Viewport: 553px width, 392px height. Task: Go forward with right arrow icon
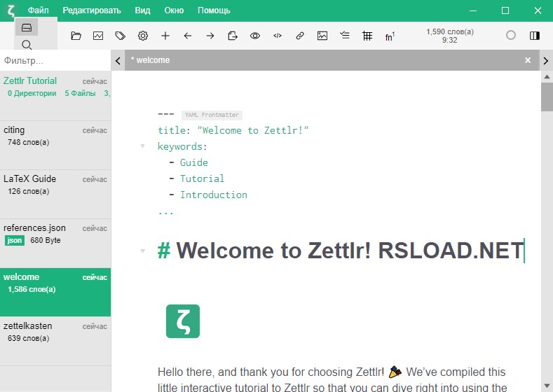(210, 36)
